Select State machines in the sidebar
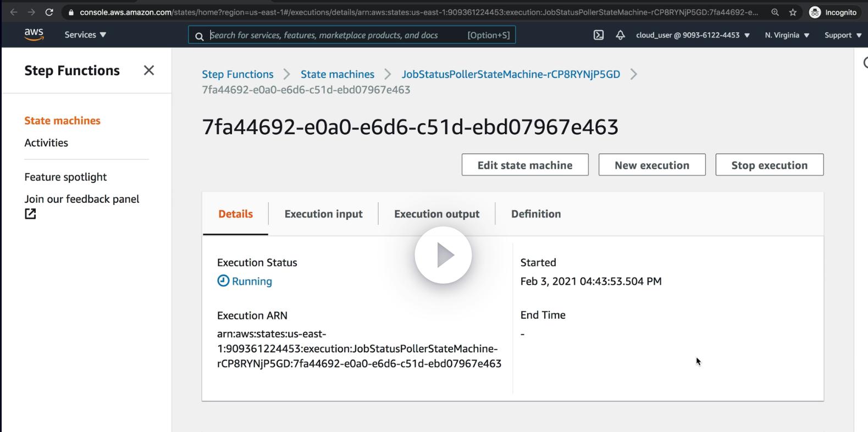868x432 pixels. click(62, 120)
